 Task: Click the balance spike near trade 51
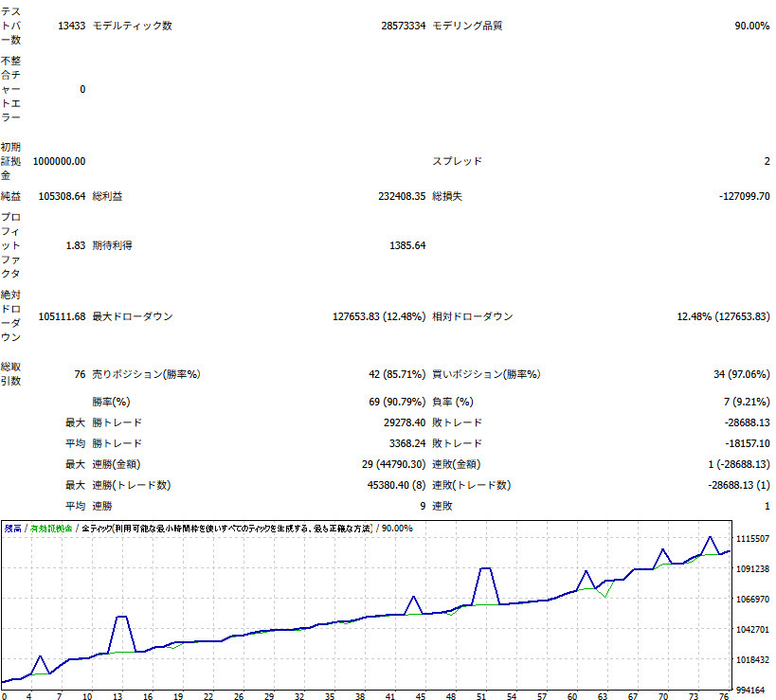click(485, 568)
